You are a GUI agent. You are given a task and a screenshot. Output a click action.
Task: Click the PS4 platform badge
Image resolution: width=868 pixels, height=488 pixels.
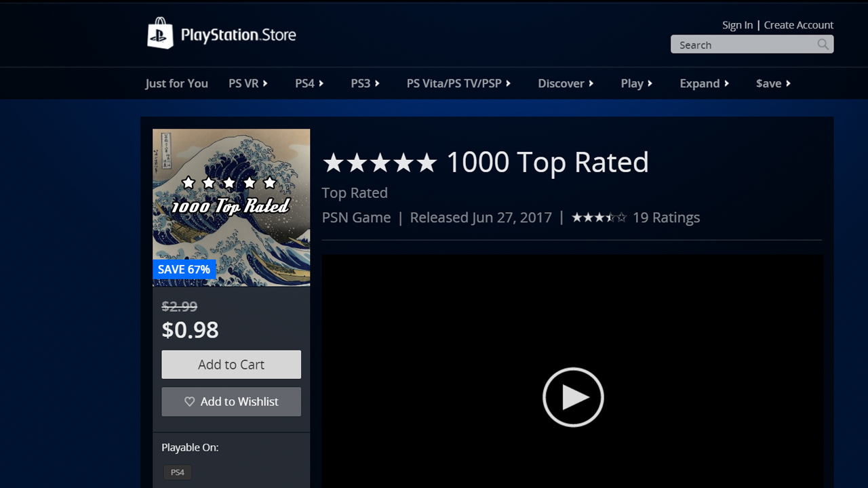click(178, 472)
